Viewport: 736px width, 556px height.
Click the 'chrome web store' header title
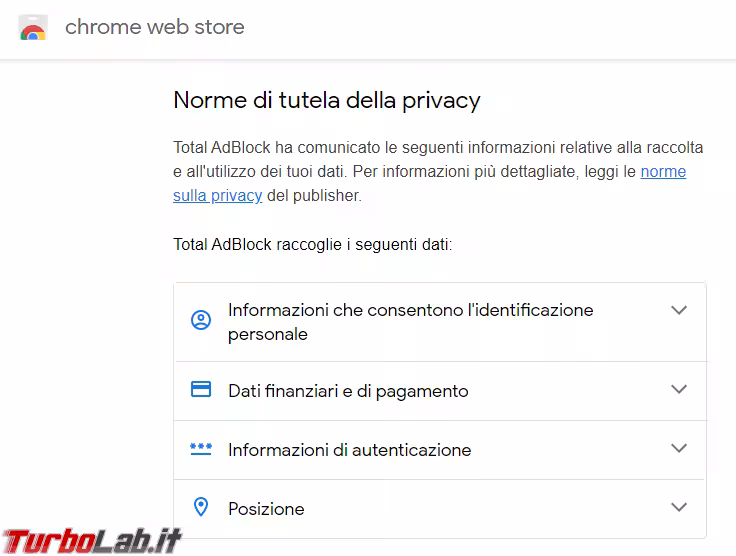[x=154, y=28]
